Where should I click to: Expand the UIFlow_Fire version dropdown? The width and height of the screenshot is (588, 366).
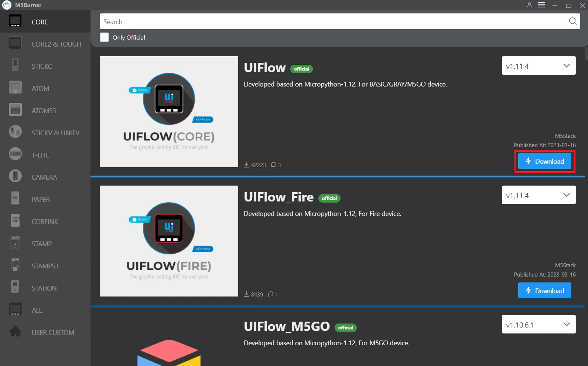tap(539, 195)
